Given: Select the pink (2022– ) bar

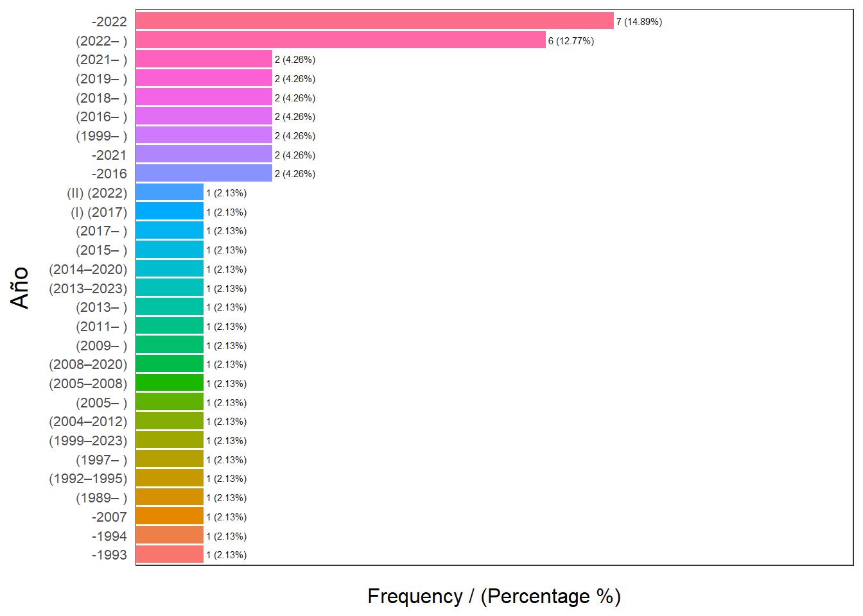Looking at the screenshot, I should pos(340,40).
